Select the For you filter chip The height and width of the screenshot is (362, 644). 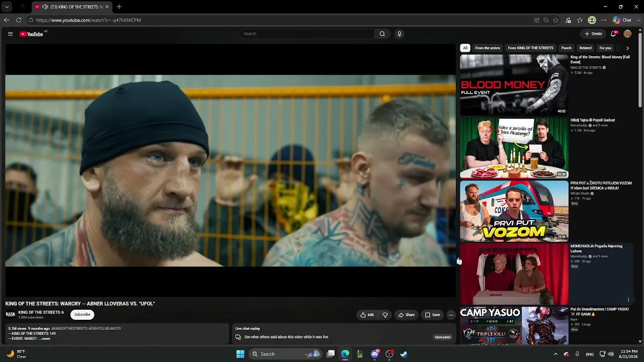coord(605,48)
